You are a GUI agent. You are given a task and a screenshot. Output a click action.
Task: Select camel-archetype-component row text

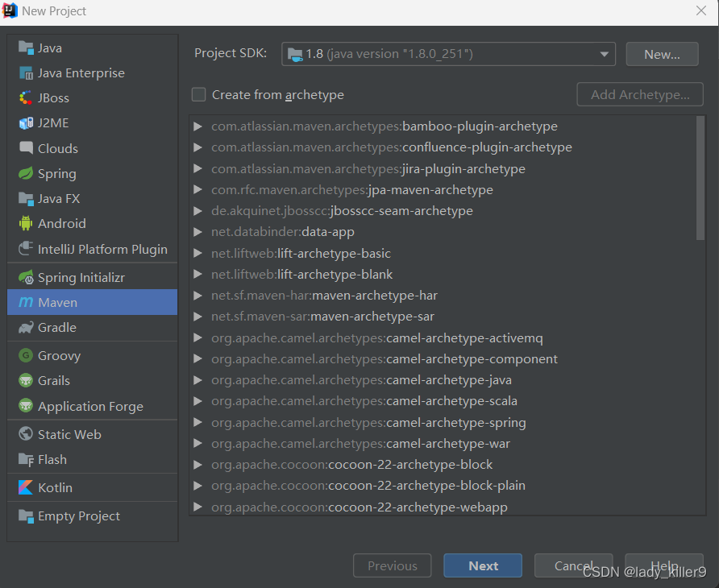click(384, 359)
